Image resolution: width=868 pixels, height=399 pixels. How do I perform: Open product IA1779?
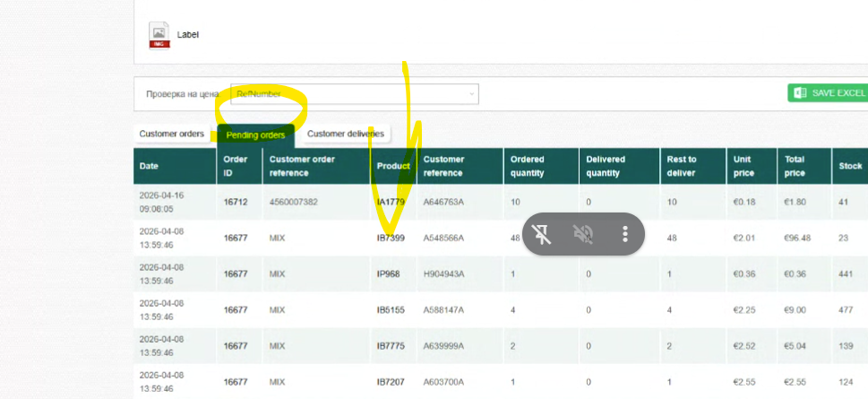(x=391, y=202)
